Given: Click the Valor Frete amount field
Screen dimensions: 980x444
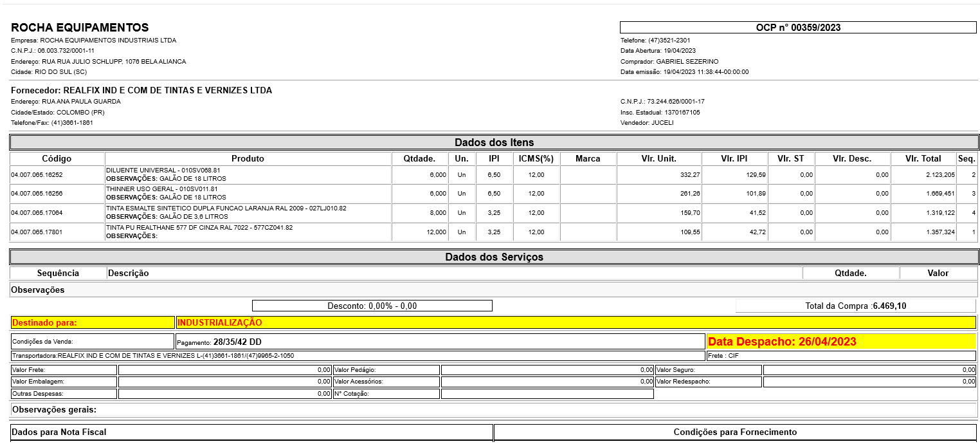Looking at the screenshot, I should [x=224, y=370].
